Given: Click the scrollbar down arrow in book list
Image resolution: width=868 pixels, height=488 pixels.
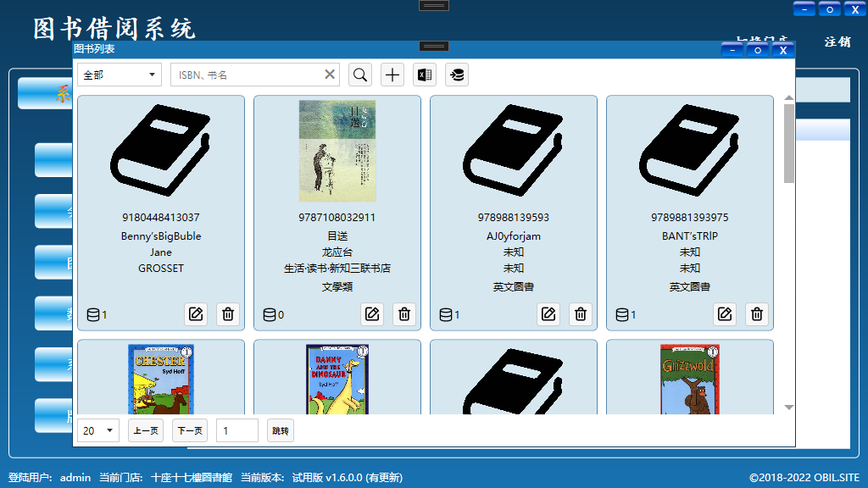Looking at the screenshot, I should pyautogui.click(x=789, y=408).
